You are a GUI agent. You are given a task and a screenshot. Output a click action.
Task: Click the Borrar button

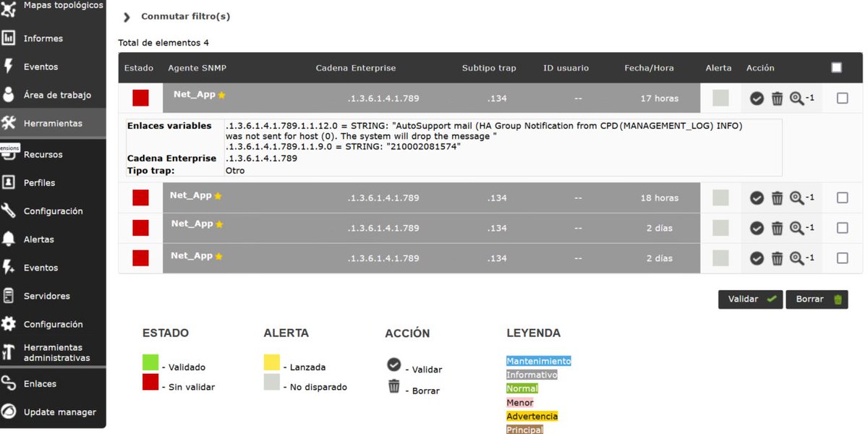click(817, 299)
